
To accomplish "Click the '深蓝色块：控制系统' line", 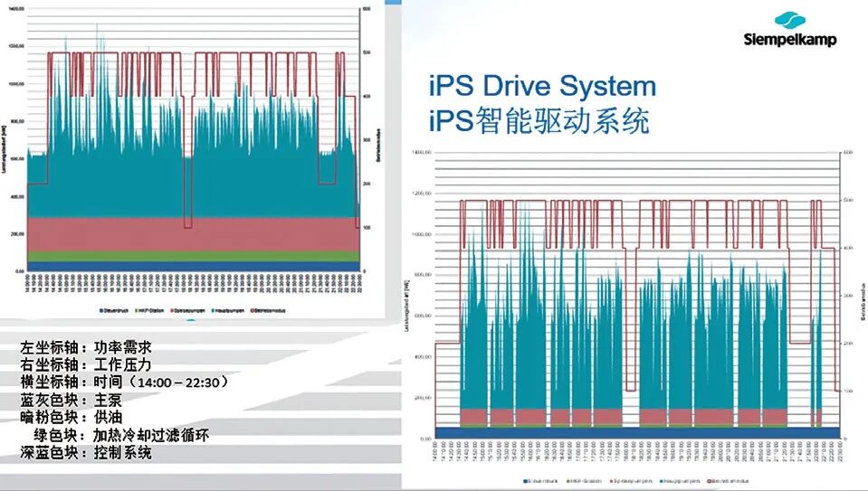I will (86, 453).
